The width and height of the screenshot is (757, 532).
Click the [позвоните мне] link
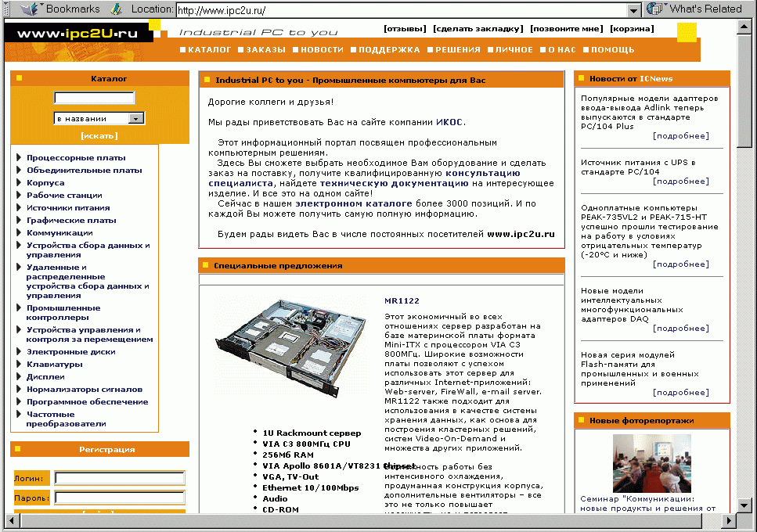pos(567,29)
